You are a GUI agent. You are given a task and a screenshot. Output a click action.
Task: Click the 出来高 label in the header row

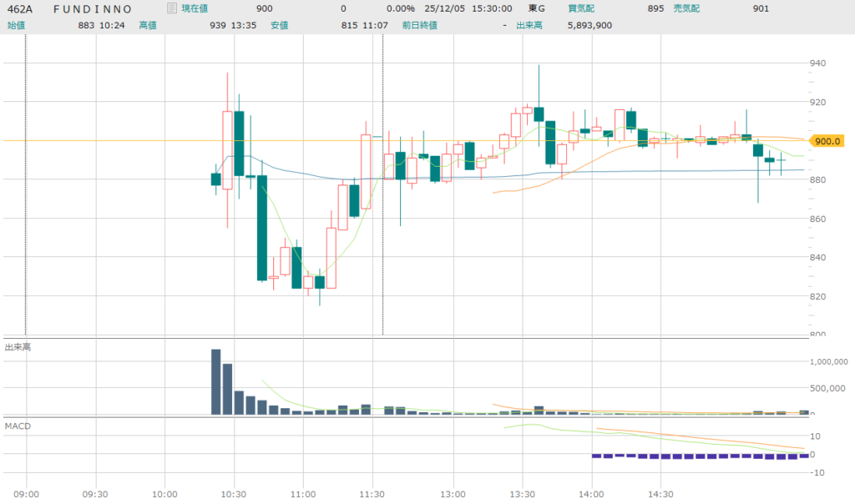coord(532,25)
